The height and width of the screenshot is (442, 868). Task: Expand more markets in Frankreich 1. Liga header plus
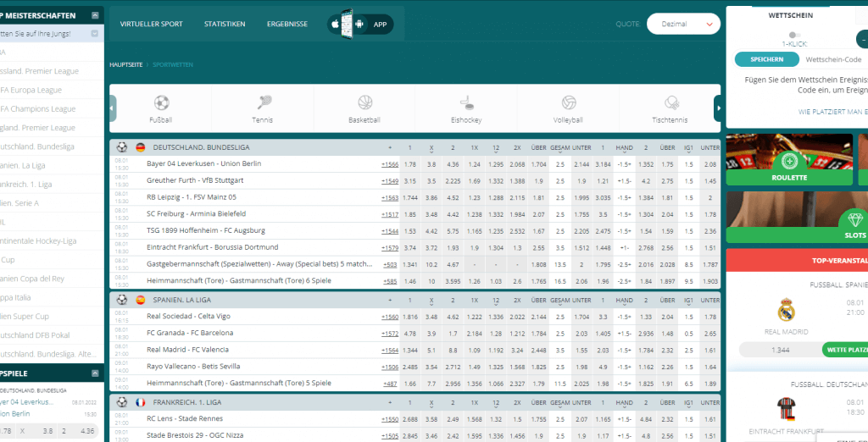390,403
